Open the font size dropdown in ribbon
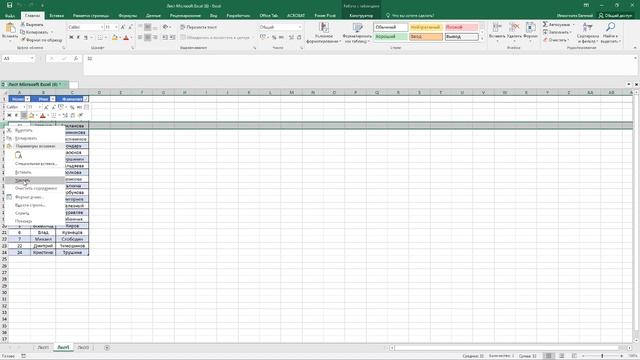 pyautogui.click(x=116, y=27)
